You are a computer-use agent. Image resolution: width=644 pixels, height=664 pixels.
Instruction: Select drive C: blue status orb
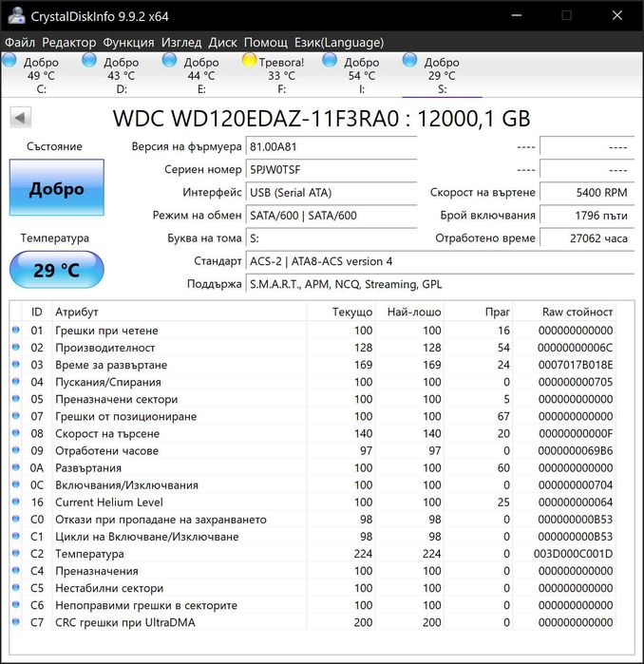(9, 60)
